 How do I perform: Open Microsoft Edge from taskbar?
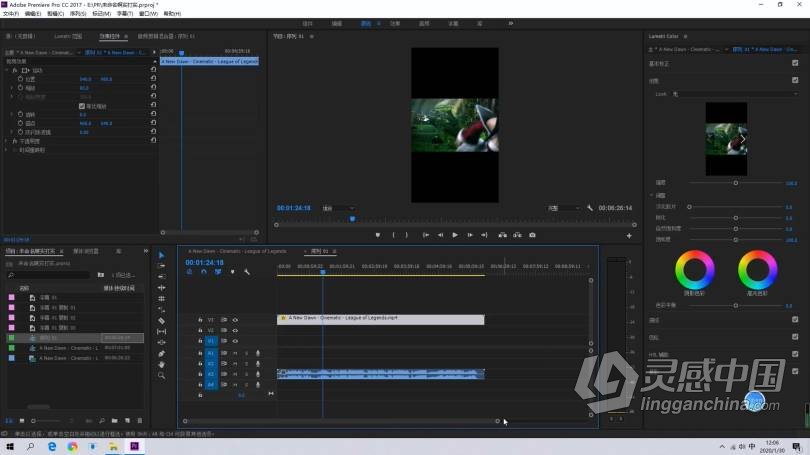52,446
